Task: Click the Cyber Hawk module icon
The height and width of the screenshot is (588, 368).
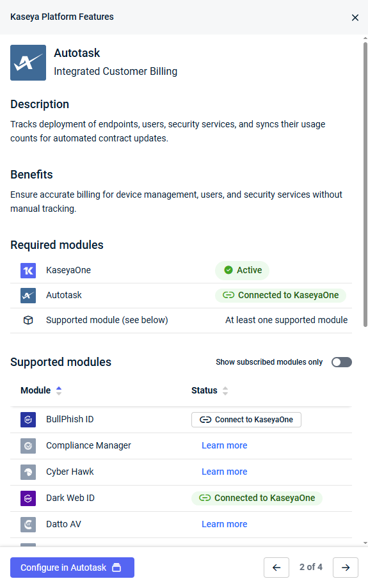Action: tap(28, 472)
